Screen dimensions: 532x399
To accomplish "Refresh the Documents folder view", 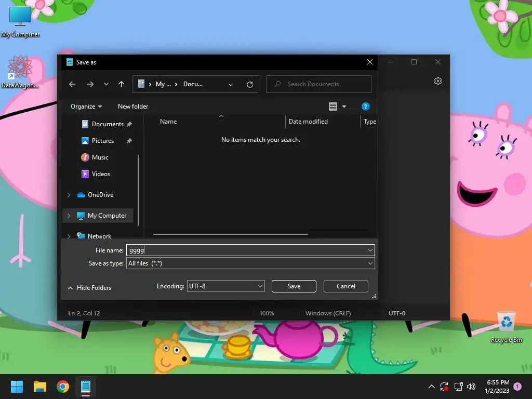I will click(250, 85).
